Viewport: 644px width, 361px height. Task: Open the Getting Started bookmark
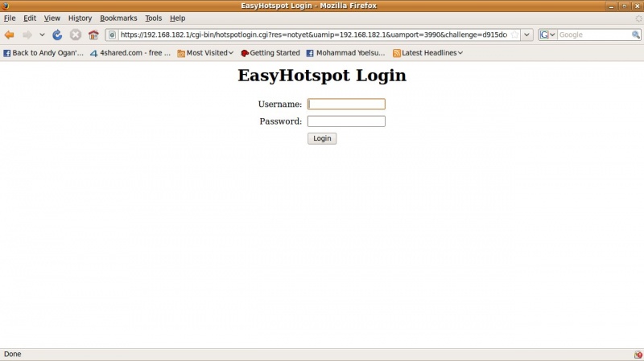pyautogui.click(x=270, y=53)
